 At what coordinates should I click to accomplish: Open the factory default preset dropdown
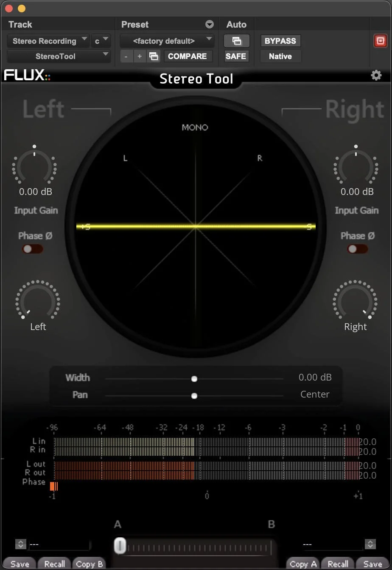click(167, 41)
